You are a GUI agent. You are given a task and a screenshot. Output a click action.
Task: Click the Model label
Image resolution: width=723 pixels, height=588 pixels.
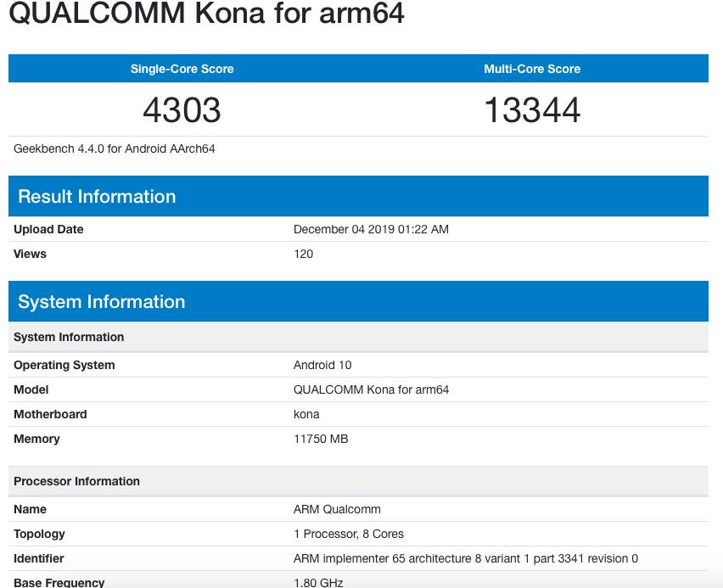click(x=31, y=389)
